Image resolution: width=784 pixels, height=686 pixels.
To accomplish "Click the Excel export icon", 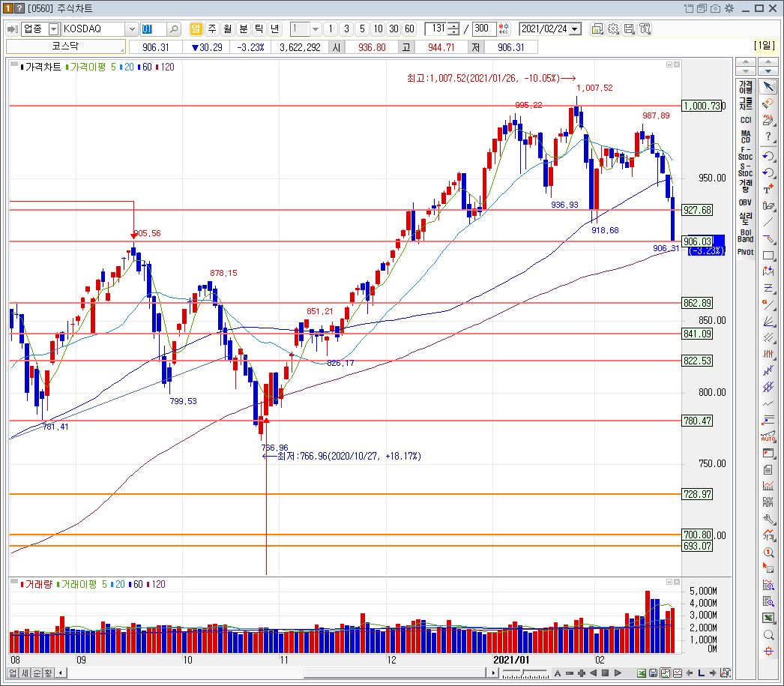I will (x=768, y=618).
